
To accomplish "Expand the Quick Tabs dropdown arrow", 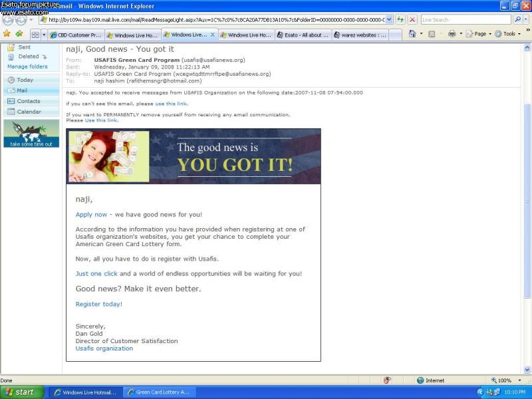I will (x=44, y=35).
